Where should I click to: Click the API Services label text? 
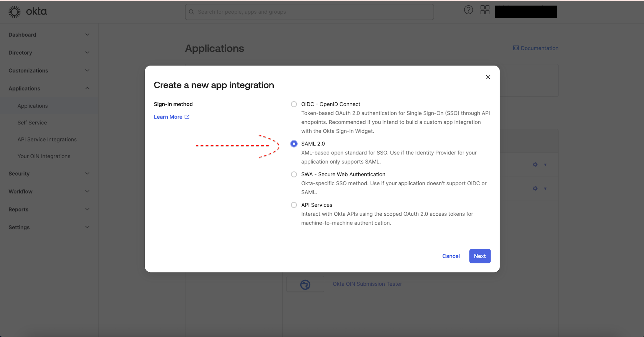(x=317, y=205)
